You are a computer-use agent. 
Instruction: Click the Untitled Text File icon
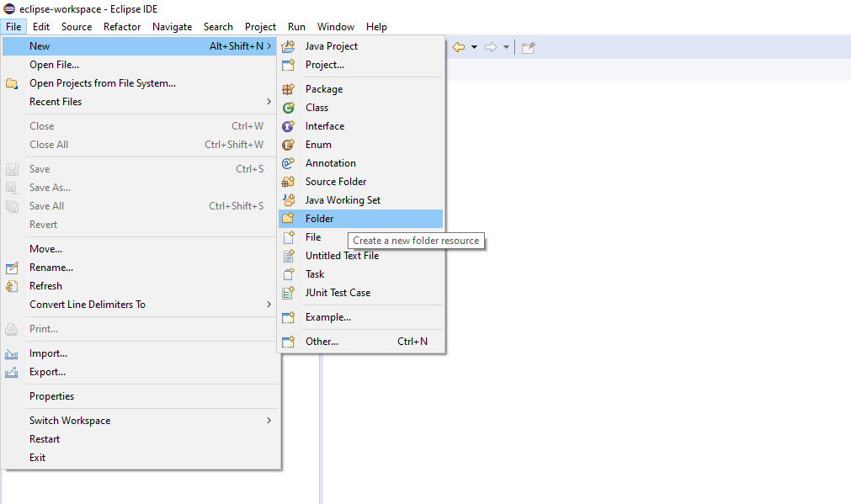pyautogui.click(x=288, y=256)
